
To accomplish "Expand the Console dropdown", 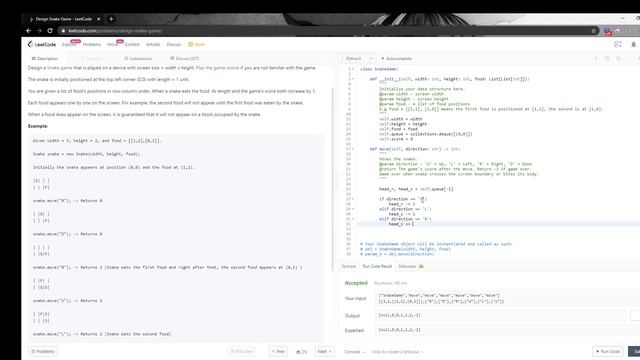I will pos(354,352).
